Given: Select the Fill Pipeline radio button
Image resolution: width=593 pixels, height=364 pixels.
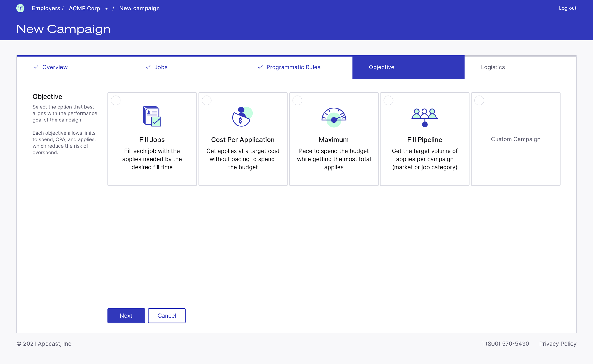Looking at the screenshot, I should (x=388, y=100).
